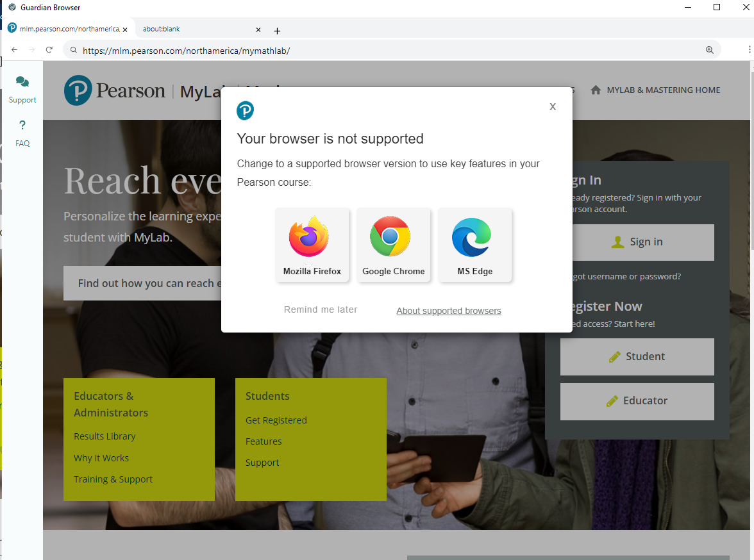
Task: Choose the Mozilla Firefox browser tile
Action: tap(312, 245)
